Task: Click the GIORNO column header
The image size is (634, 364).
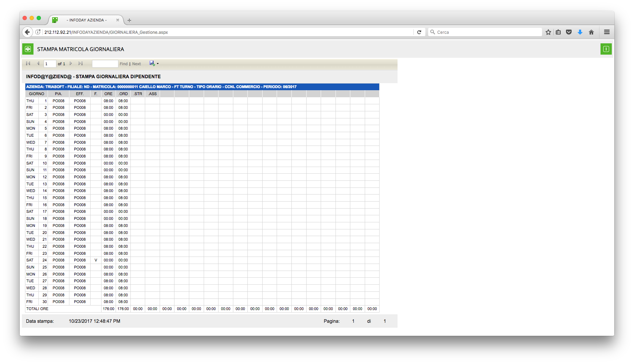Action: point(37,94)
